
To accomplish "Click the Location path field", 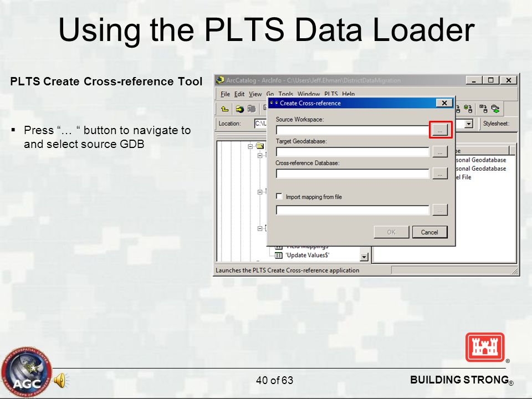I will (x=261, y=124).
